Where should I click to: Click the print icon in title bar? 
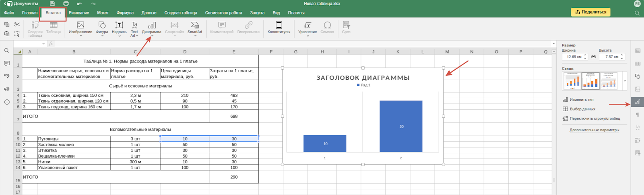coord(66,4)
